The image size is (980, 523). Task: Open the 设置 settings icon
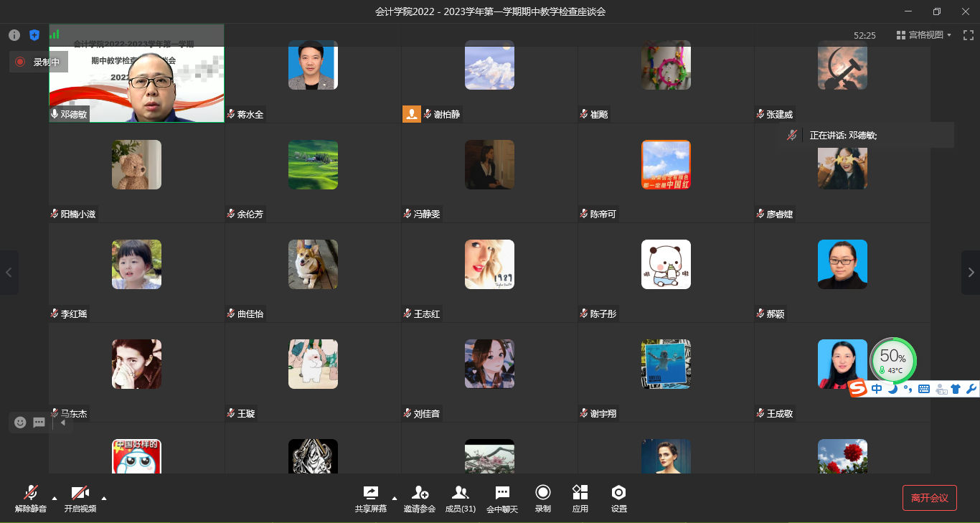618,498
